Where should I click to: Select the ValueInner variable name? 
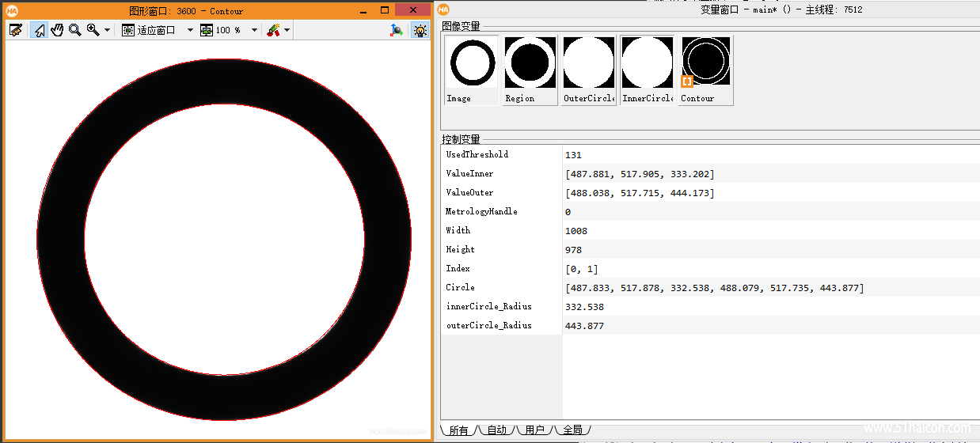click(469, 173)
